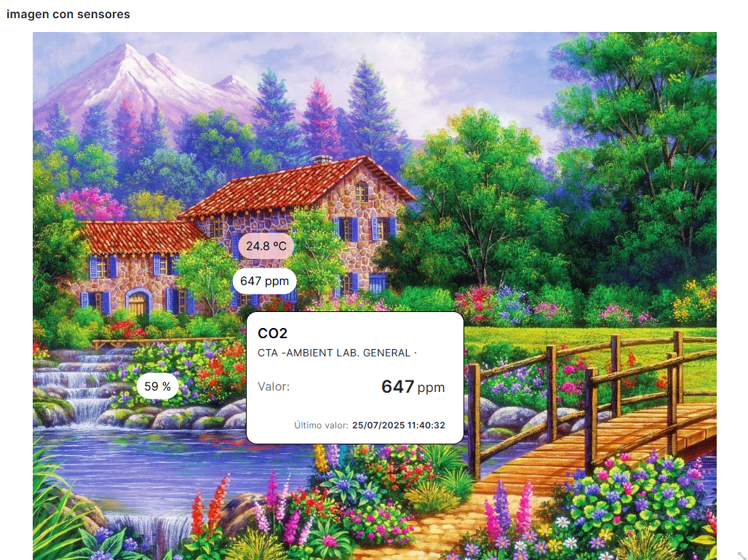Open the 59 % humidity sensor badge
748x560 pixels.
click(x=157, y=386)
